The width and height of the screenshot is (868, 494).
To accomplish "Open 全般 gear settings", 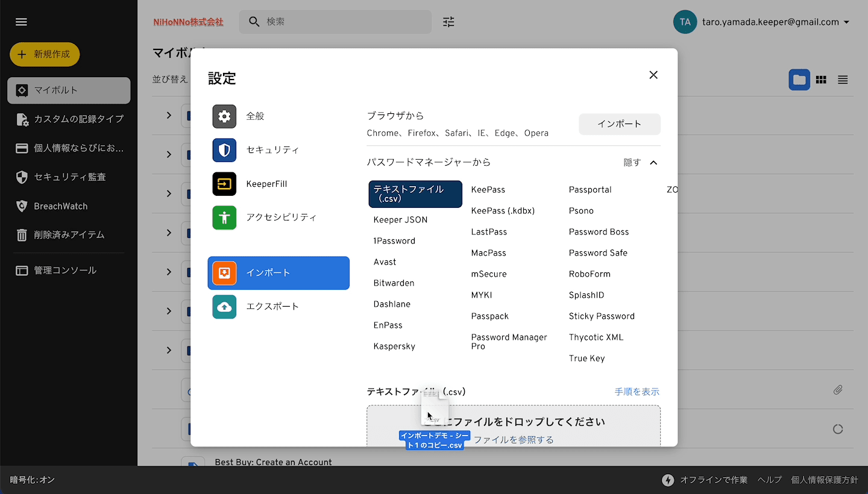I will coord(224,116).
